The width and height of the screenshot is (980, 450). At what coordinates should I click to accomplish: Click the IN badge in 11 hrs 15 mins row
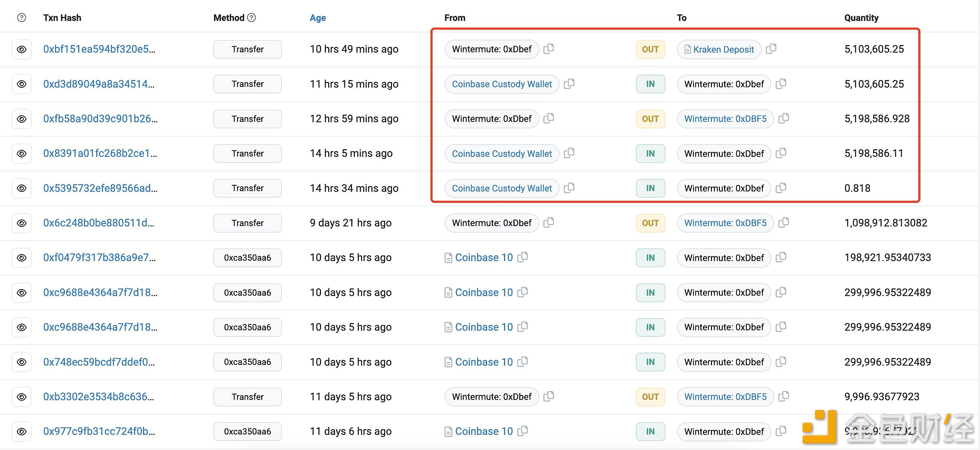tap(651, 84)
